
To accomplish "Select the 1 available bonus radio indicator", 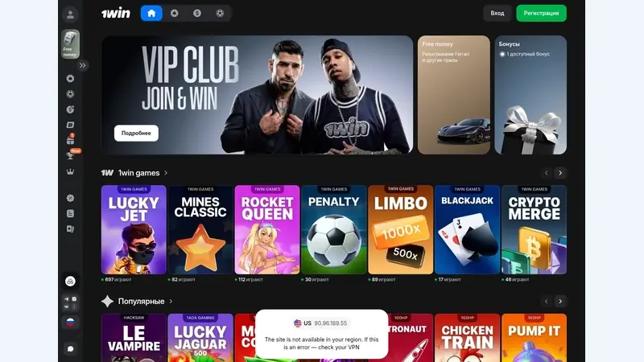I will point(502,54).
